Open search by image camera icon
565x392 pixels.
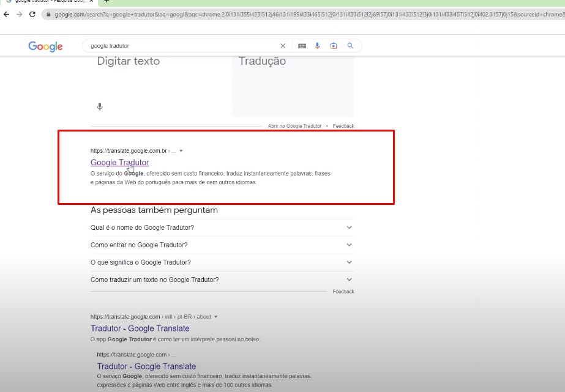[333, 46]
